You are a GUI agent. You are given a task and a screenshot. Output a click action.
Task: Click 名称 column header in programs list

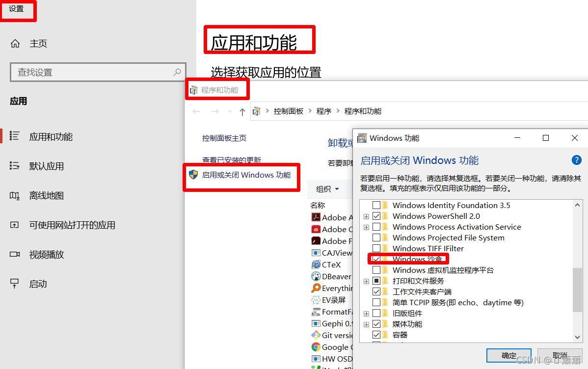(318, 205)
